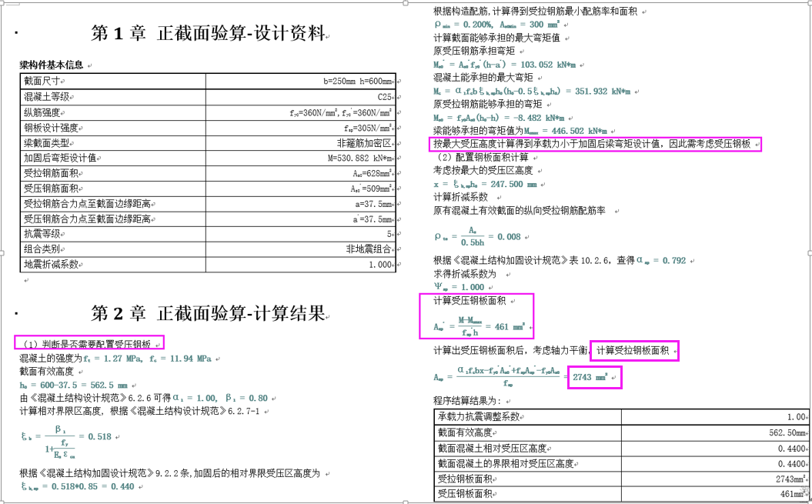Click the '截面混凝土相对受压区高度' result row label
Viewport: 812px width, 504px height.
pyautogui.click(x=493, y=448)
